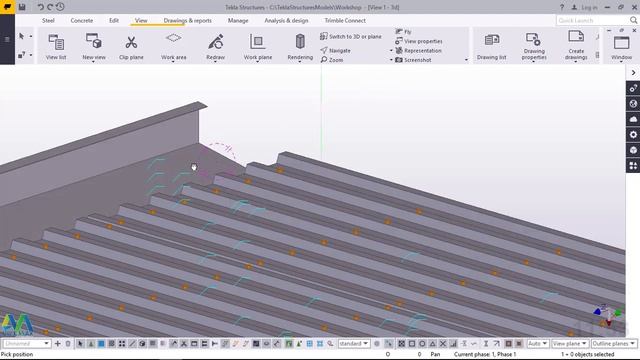Open the standard dropdown in bottom toolbar
This screenshot has width=640, height=360.
tap(353, 344)
